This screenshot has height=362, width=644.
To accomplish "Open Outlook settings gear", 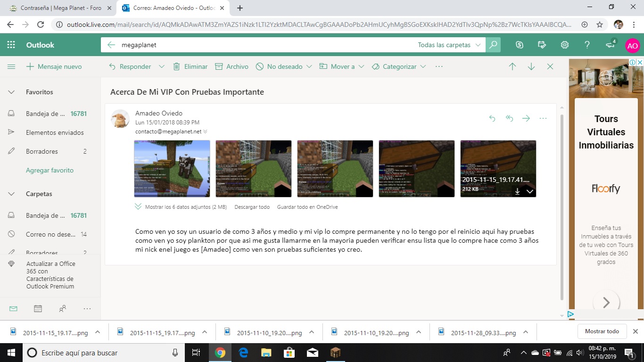I will tap(565, 45).
